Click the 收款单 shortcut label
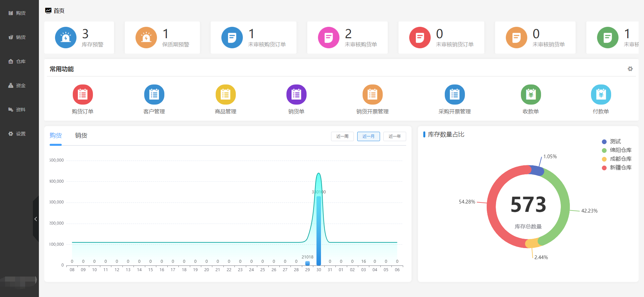This screenshot has height=297, width=644. click(531, 112)
